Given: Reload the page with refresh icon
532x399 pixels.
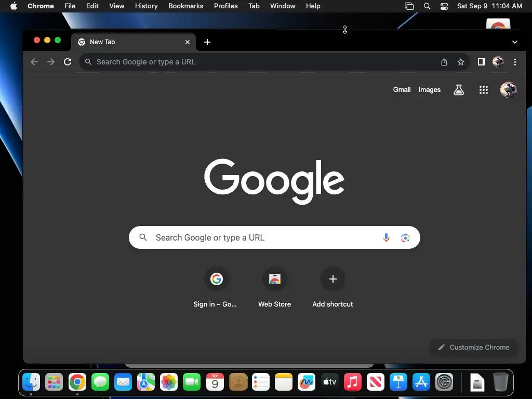Looking at the screenshot, I should coord(68,62).
